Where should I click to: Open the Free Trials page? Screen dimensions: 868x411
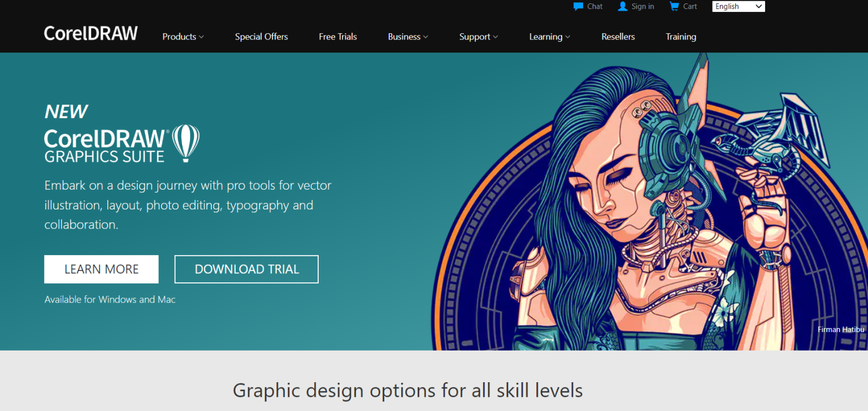tap(337, 37)
